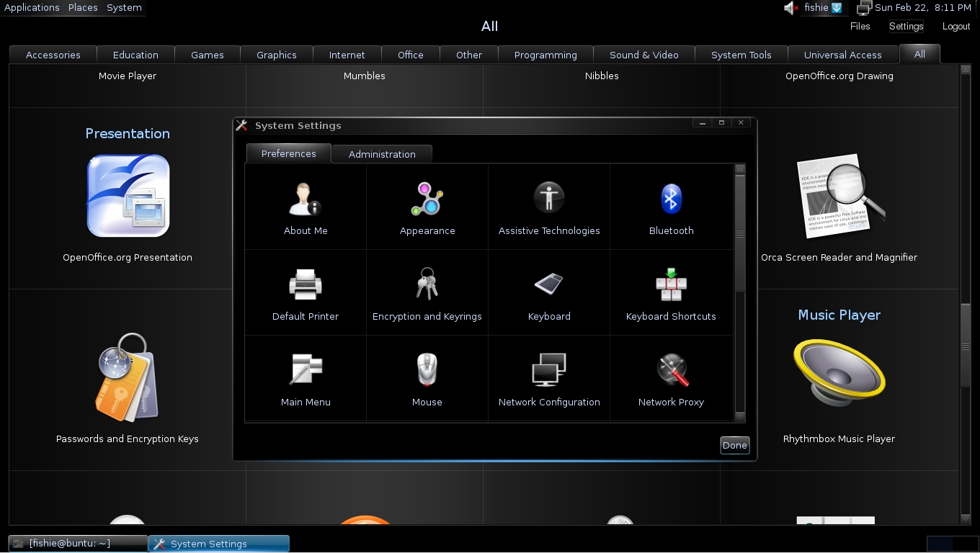980x553 pixels.
Task: Open Encryption and Keyrings preferences
Action: click(427, 285)
